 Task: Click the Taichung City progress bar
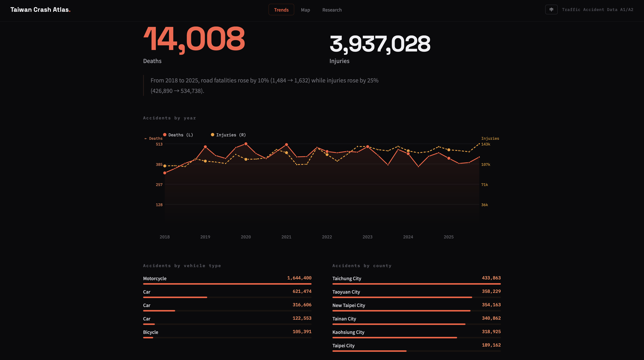[x=416, y=284]
